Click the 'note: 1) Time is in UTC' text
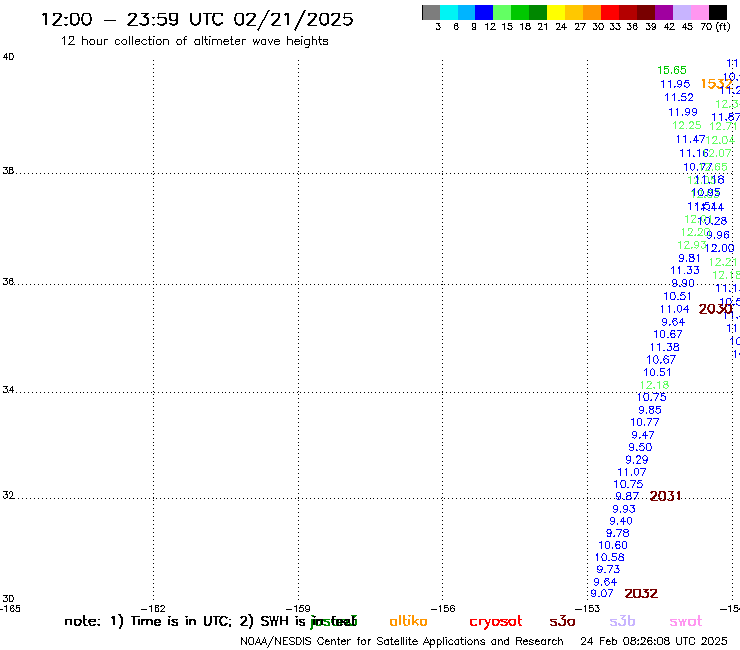 [x=148, y=621]
